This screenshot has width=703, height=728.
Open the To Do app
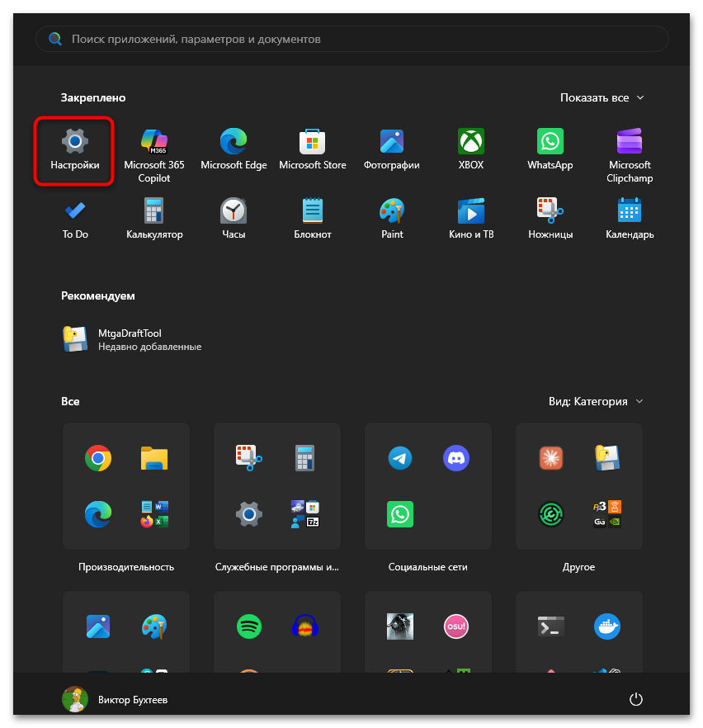(x=75, y=218)
